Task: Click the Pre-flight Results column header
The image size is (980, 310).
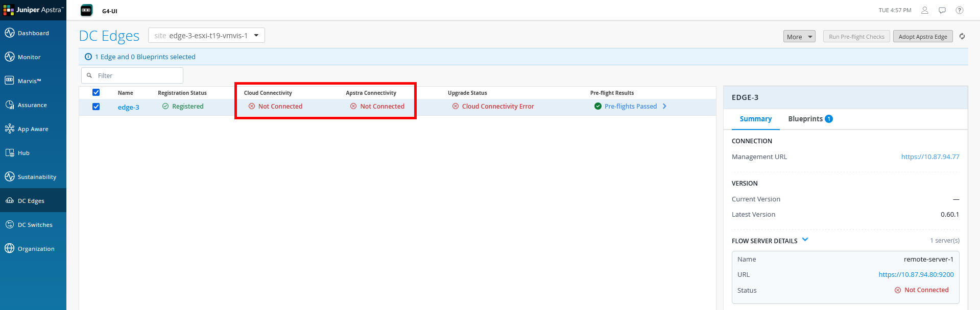Action: (x=612, y=93)
